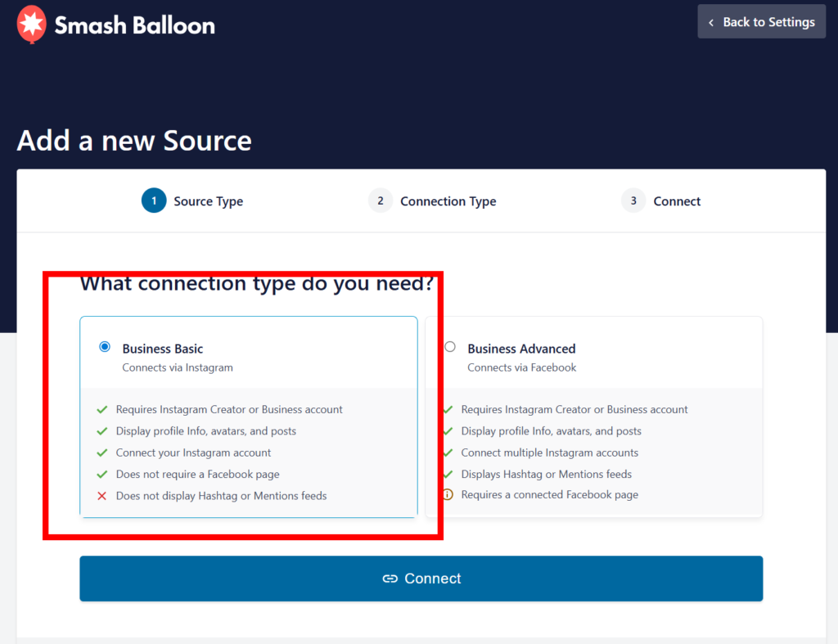The width and height of the screenshot is (838, 644).
Task: Click the Smash Balloon logo icon
Action: (31, 24)
